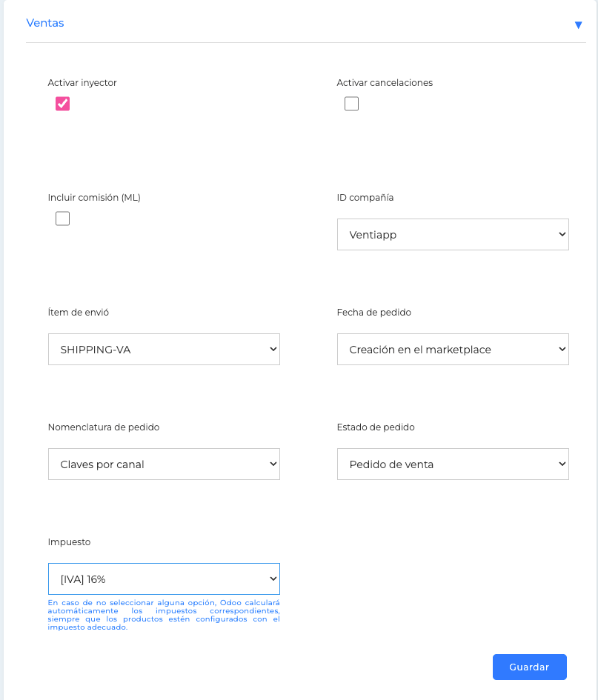Collapse the Ventas section arrow icon
Screen dimensions: 598x700
tap(578, 25)
